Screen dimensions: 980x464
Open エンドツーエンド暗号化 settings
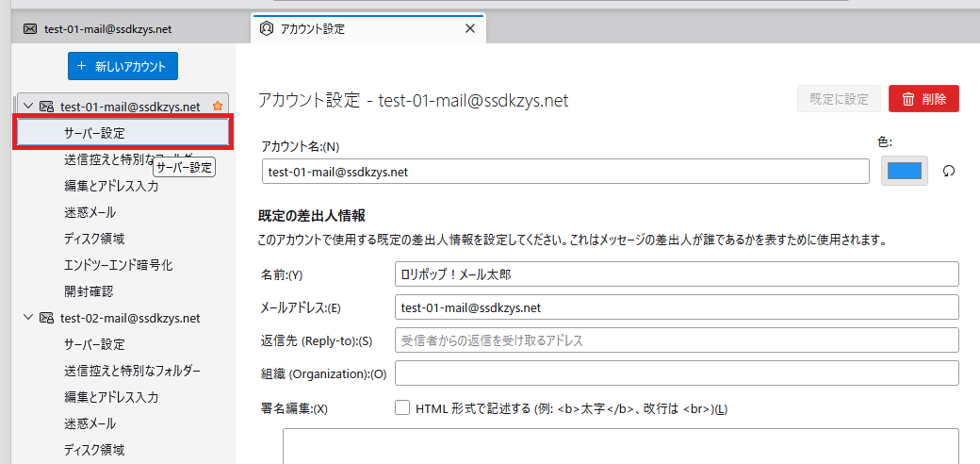point(118,265)
